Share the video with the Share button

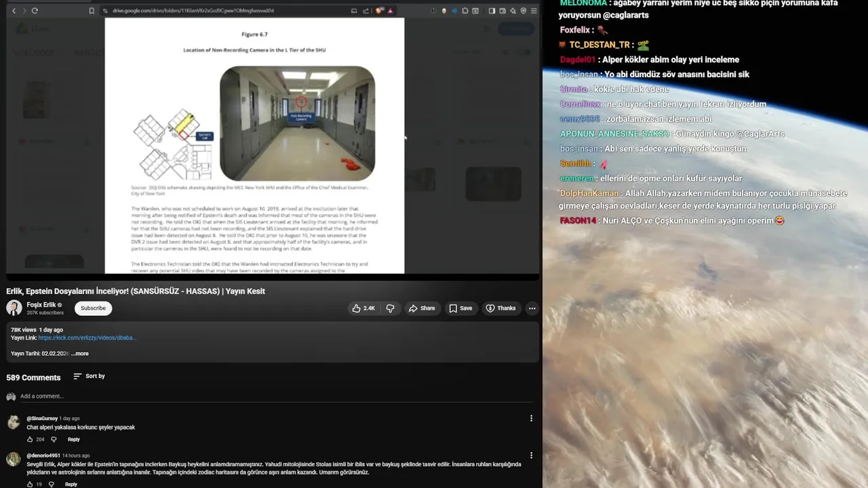pyautogui.click(x=421, y=308)
